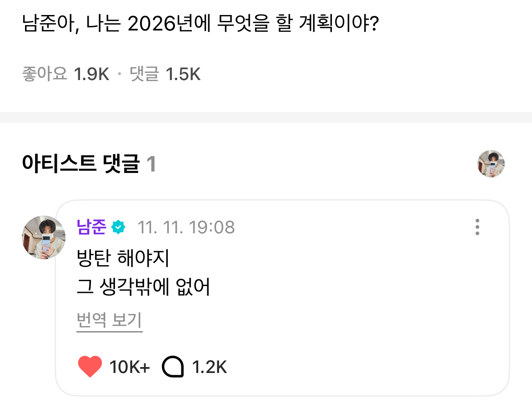Click the verified badge next to 남준
Viewport: 532px width, 408px height.
click(118, 227)
